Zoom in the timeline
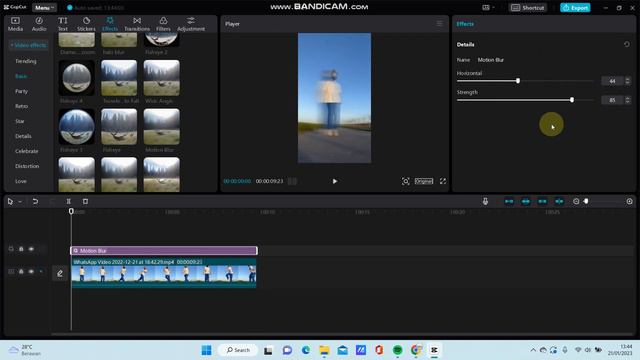The image size is (640, 360). [x=629, y=201]
